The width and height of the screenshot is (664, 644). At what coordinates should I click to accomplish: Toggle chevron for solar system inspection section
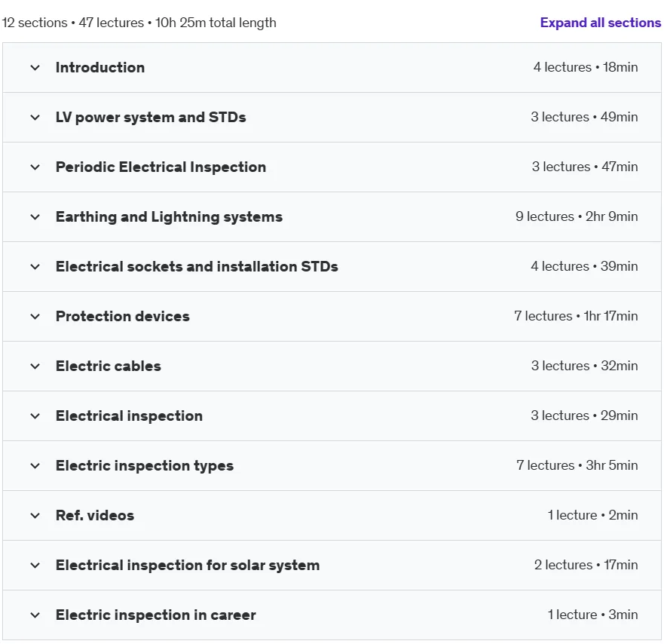35,566
